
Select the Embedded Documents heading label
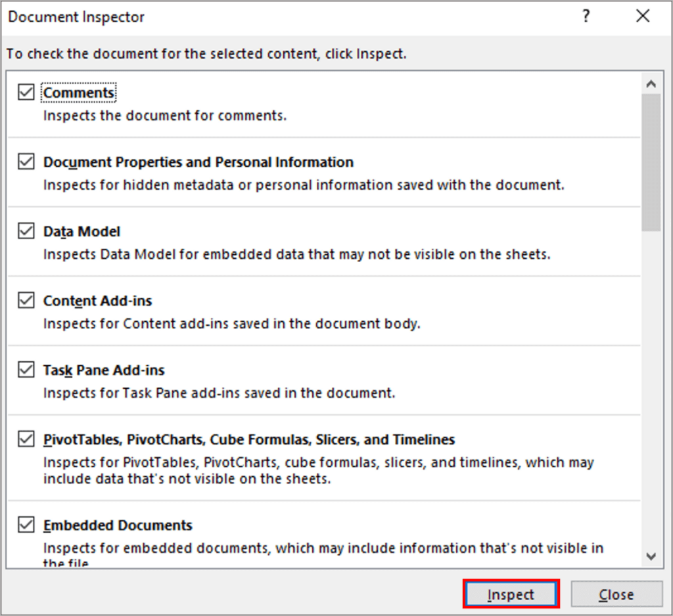[x=118, y=525]
